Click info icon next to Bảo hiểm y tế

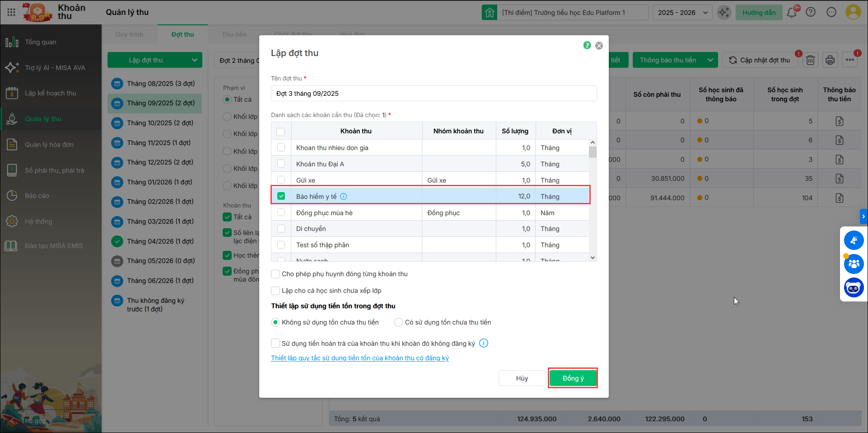(343, 196)
